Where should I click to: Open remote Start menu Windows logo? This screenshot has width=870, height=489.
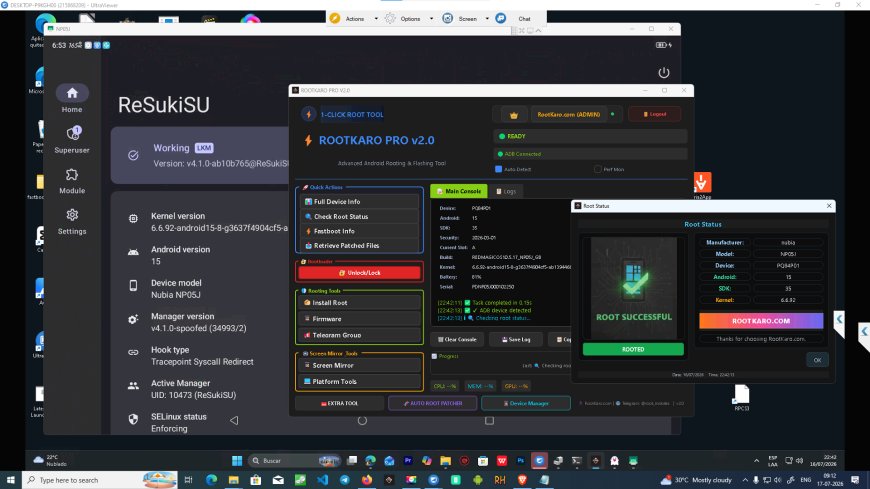[x=237, y=461]
